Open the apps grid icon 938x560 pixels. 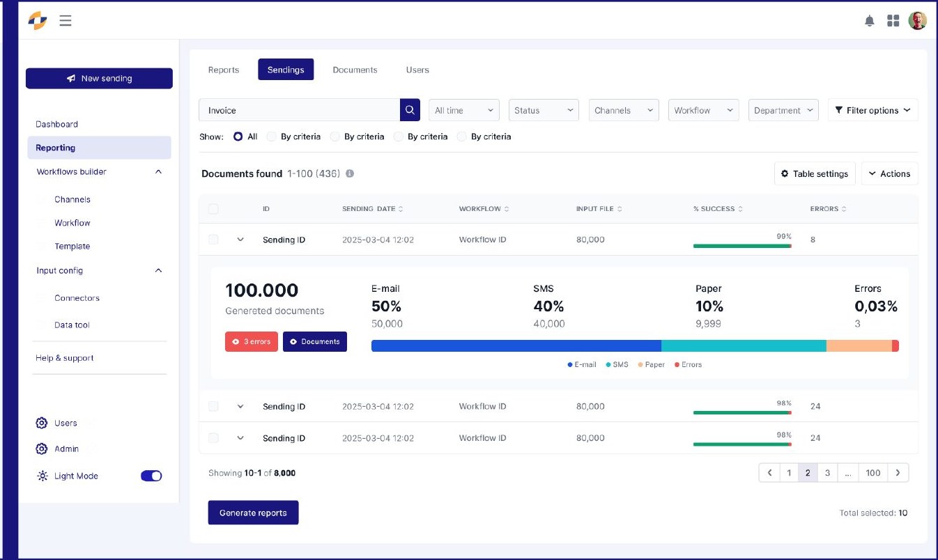click(x=893, y=21)
